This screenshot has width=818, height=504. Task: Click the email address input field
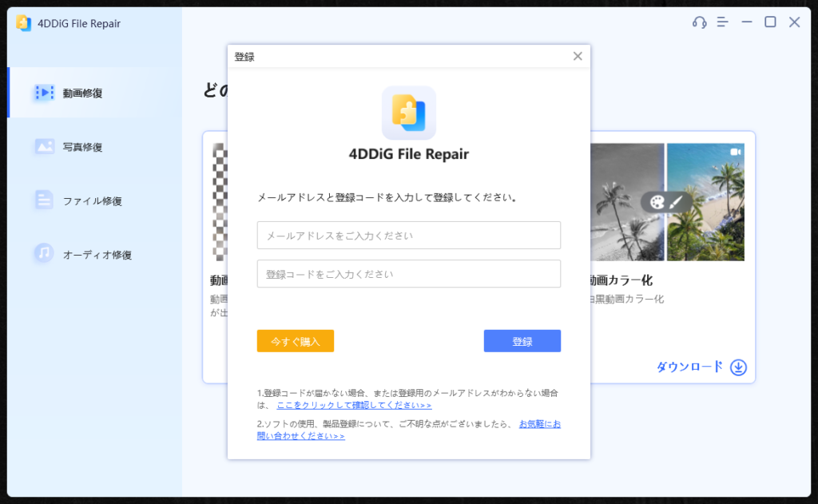pyautogui.click(x=408, y=235)
